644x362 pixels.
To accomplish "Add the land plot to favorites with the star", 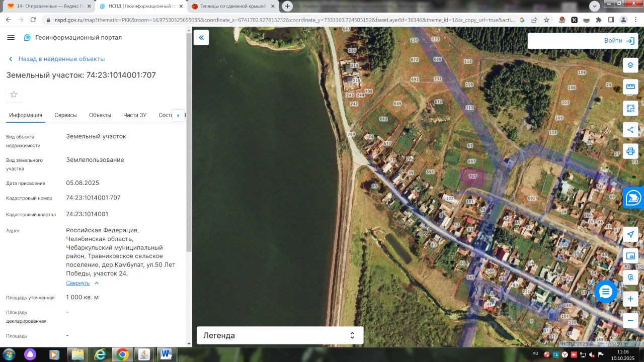I will tap(14, 95).
